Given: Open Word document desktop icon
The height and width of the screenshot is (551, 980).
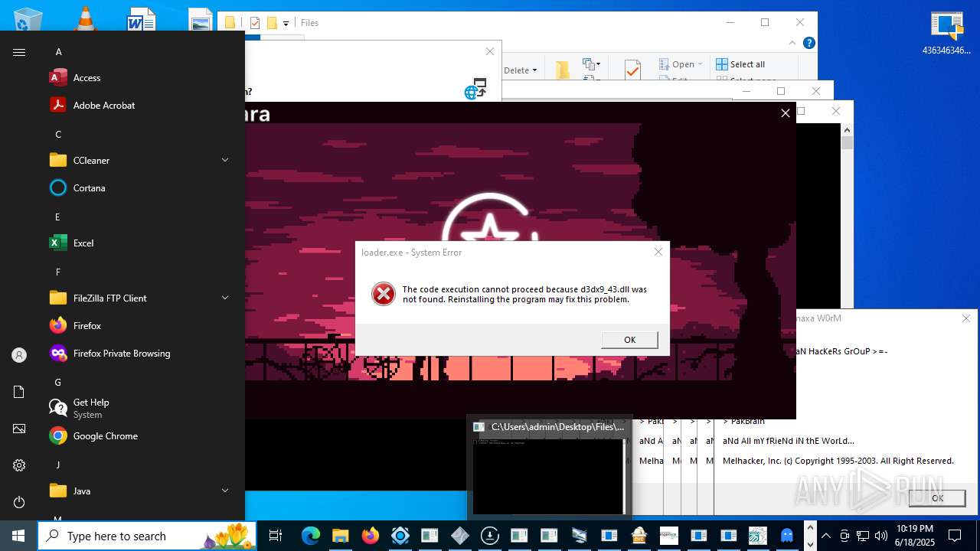Looking at the screenshot, I should (x=142, y=20).
